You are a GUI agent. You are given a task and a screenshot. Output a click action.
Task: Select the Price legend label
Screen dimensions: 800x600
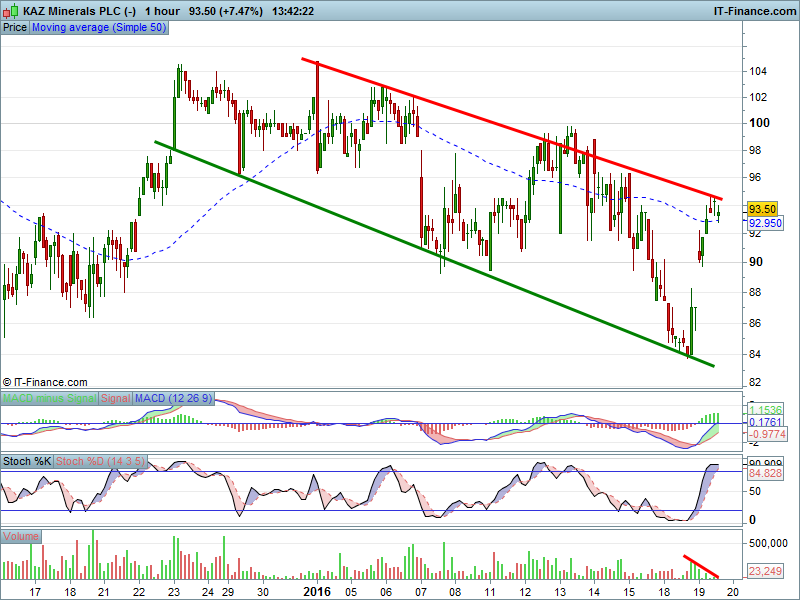[x=15, y=28]
